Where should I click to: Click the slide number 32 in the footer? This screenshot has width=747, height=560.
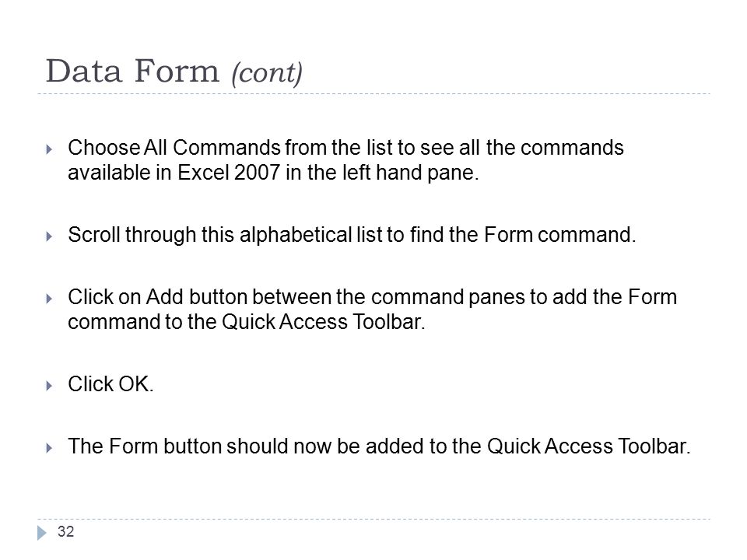tap(65, 531)
